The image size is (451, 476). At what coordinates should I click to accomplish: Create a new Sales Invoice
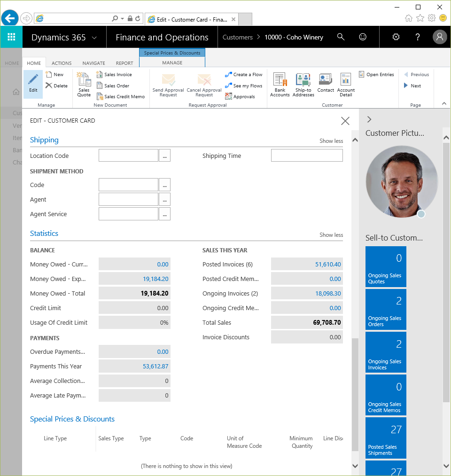[114, 74]
